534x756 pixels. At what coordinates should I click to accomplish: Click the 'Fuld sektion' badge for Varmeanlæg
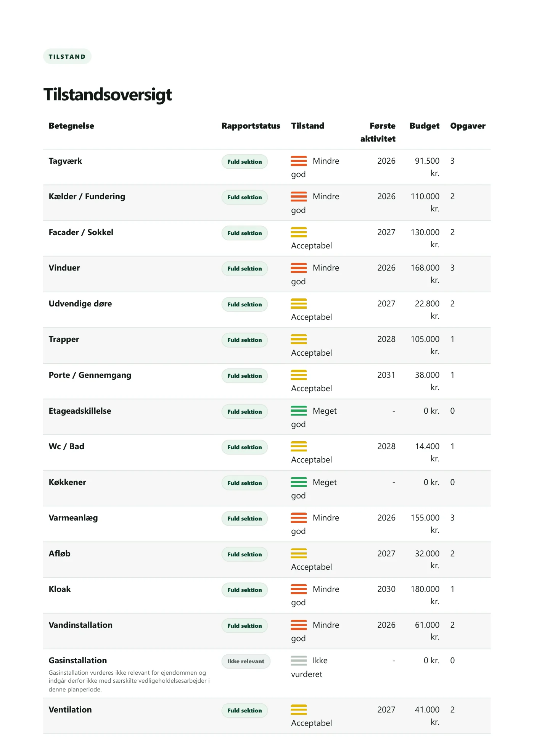point(244,519)
